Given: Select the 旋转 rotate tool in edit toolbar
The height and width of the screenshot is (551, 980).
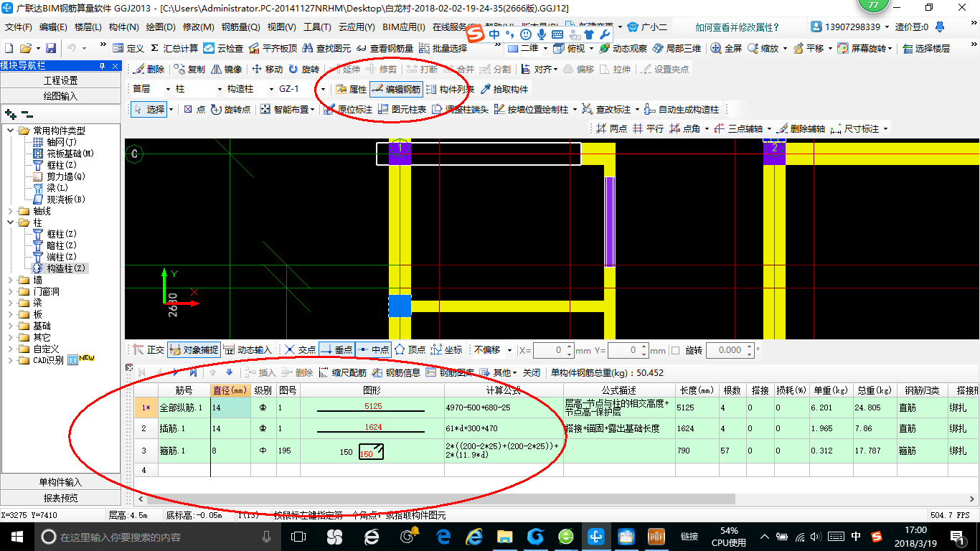Looking at the screenshot, I should tap(303, 70).
